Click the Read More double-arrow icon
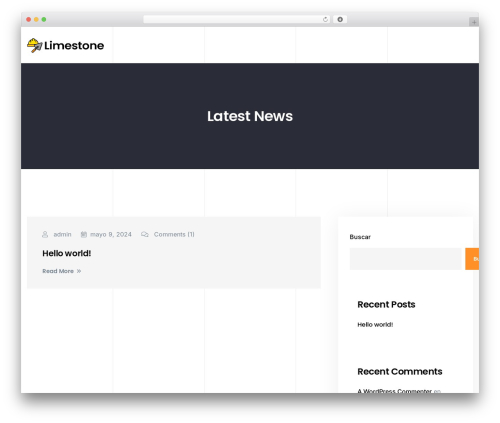This screenshot has width=500, height=423. pos(79,271)
